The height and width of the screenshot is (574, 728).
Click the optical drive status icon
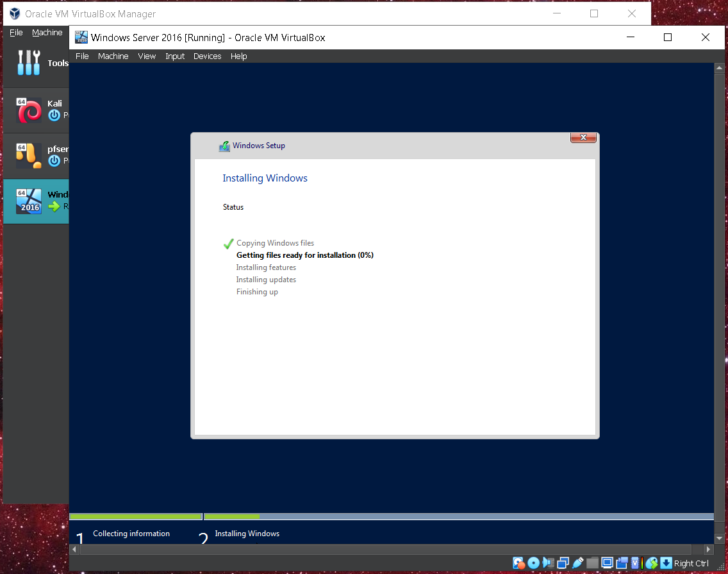[533, 563]
